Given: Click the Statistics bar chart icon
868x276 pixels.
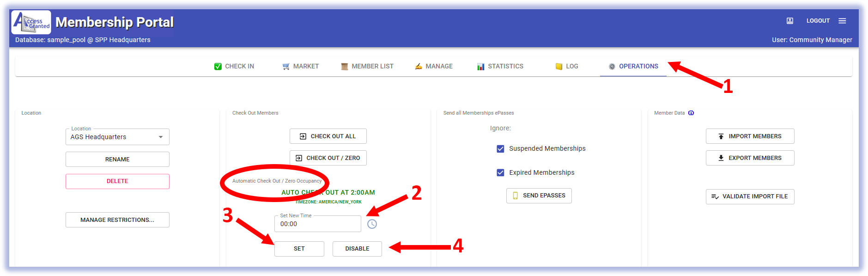Looking at the screenshot, I should pyautogui.click(x=480, y=67).
